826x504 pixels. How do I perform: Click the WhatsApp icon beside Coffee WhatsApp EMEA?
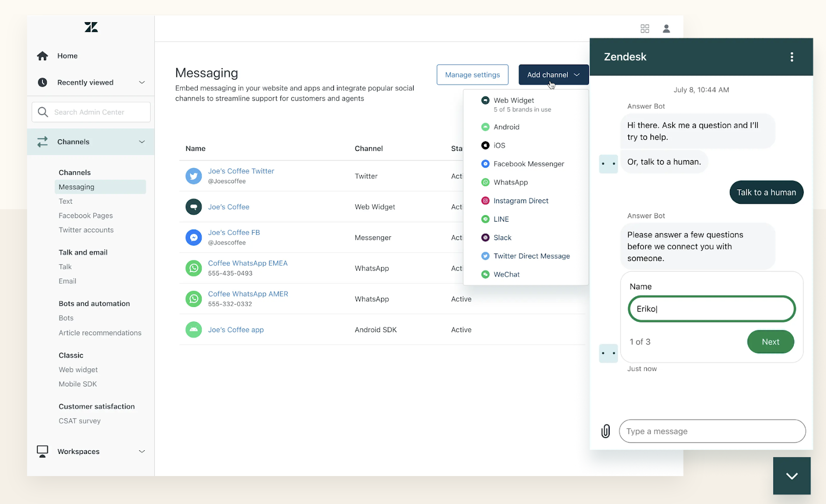click(x=194, y=268)
